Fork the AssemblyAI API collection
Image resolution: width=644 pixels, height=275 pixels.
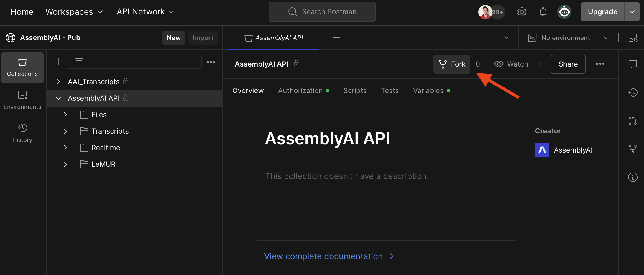(452, 64)
